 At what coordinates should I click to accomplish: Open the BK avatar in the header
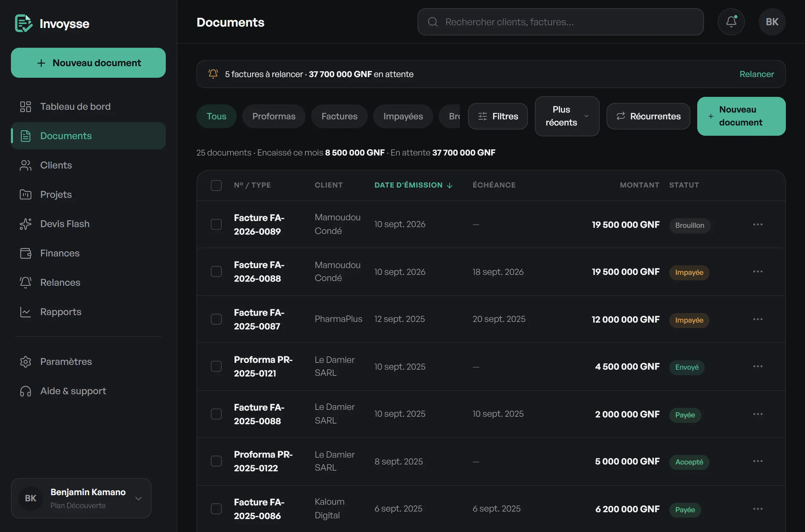point(772,22)
